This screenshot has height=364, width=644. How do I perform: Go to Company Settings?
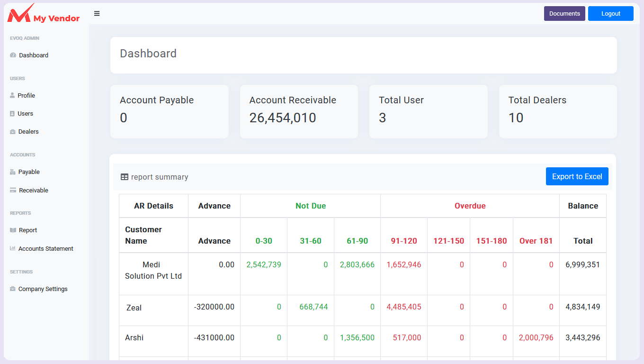click(43, 289)
